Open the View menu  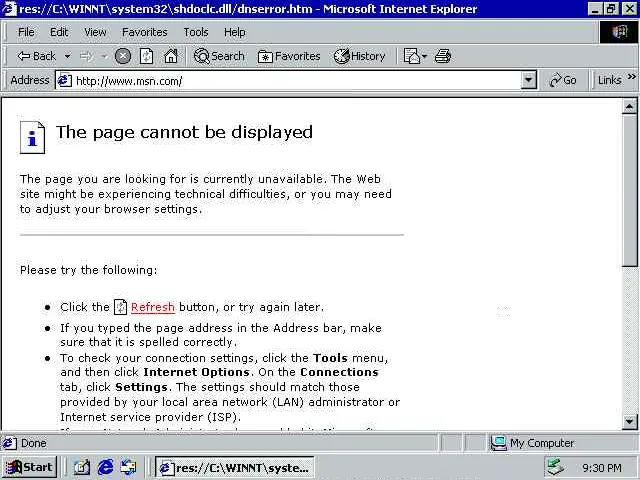point(95,32)
